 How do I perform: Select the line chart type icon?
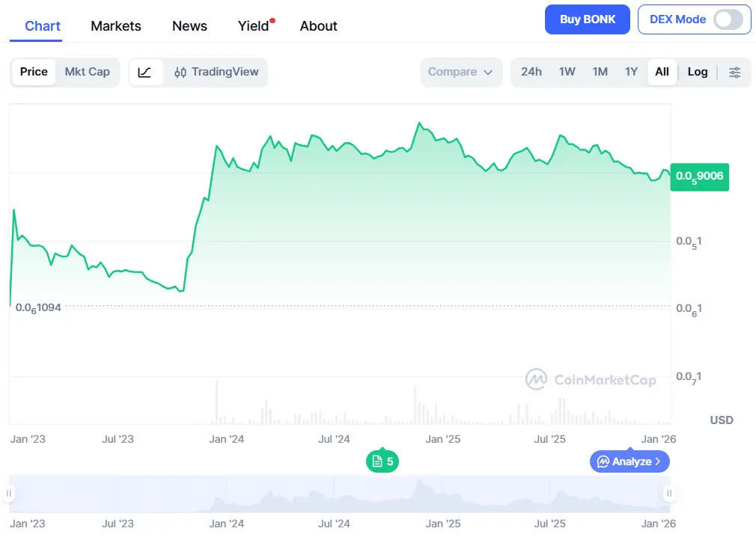tap(145, 72)
